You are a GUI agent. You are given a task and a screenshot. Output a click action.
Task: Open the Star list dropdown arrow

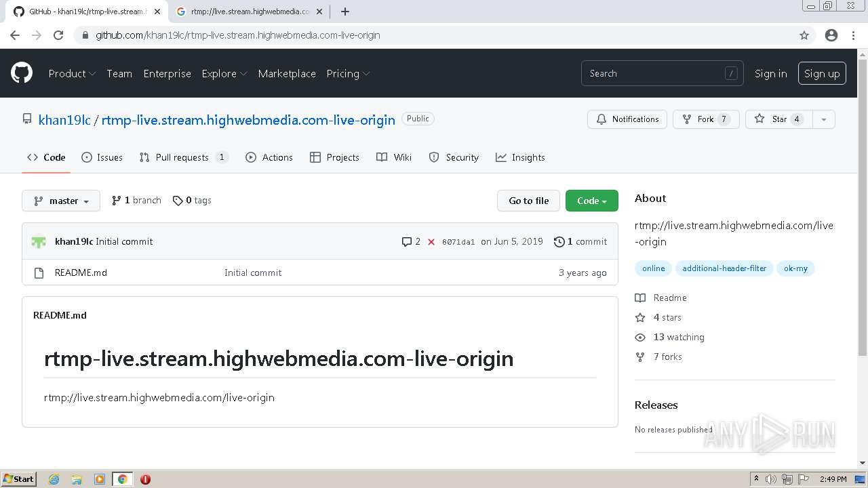824,119
